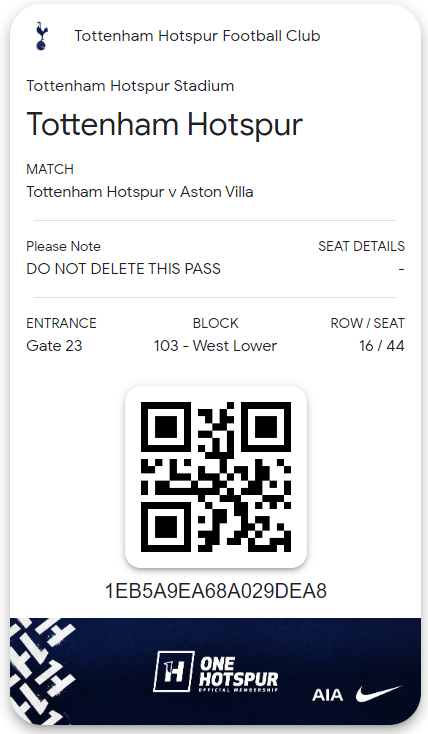The width and height of the screenshot is (428, 734).
Task: Click the white pattern graphic in footer corner
Action: [42, 671]
